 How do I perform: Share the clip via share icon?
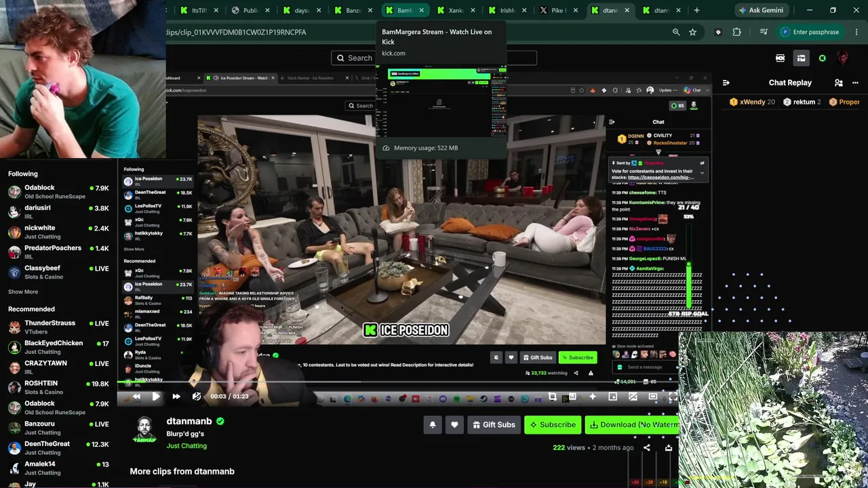click(x=647, y=447)
